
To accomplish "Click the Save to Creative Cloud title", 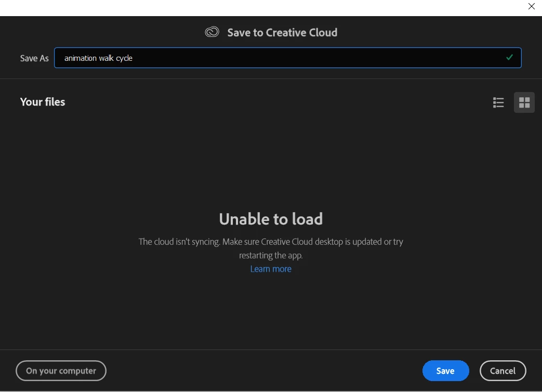I will pyautogui.click(x=282, y=33).
